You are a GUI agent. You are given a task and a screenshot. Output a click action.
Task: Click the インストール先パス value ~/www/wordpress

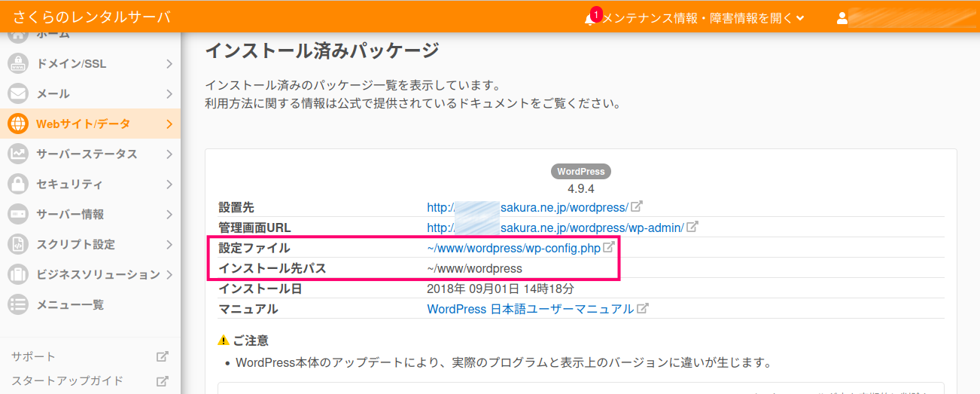(474, 268)
